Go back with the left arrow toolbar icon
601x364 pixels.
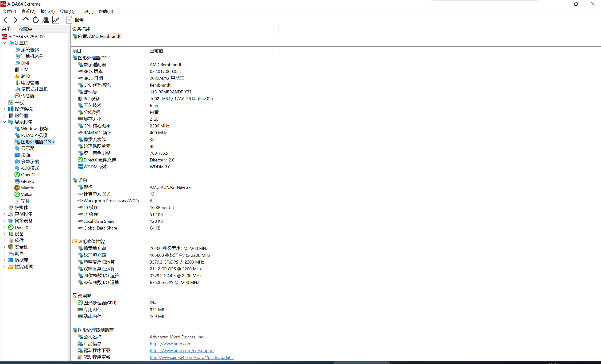point(6,20)
